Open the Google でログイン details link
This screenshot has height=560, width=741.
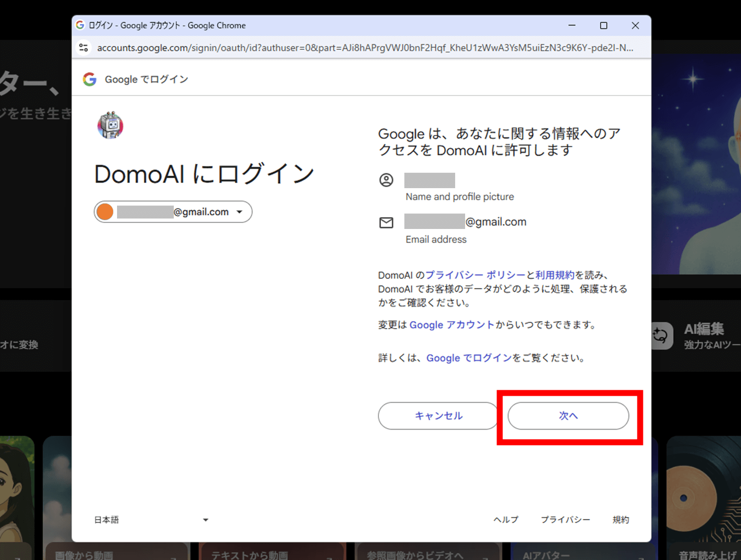[469, 358]
